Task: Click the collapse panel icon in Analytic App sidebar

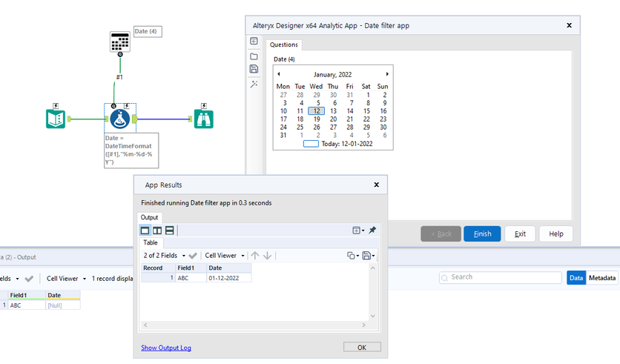Action: (254, 41)
